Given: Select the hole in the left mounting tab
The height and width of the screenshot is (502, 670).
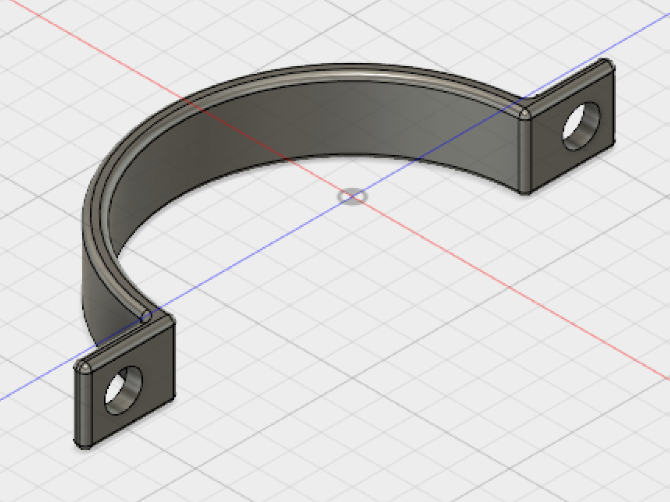Looking at the screenshot, I should 123,390.
